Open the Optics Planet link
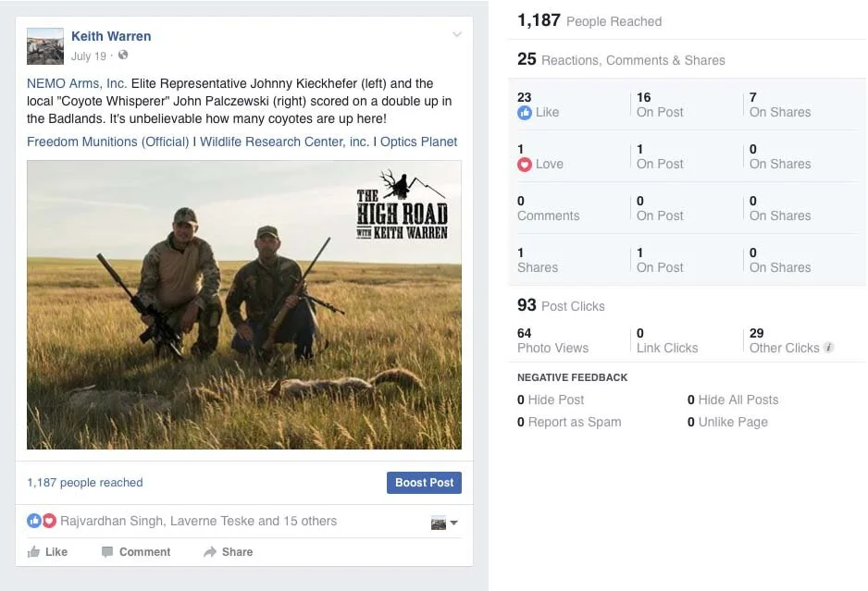868x591 pixels. pyautogui.click(x=418, y=142)
